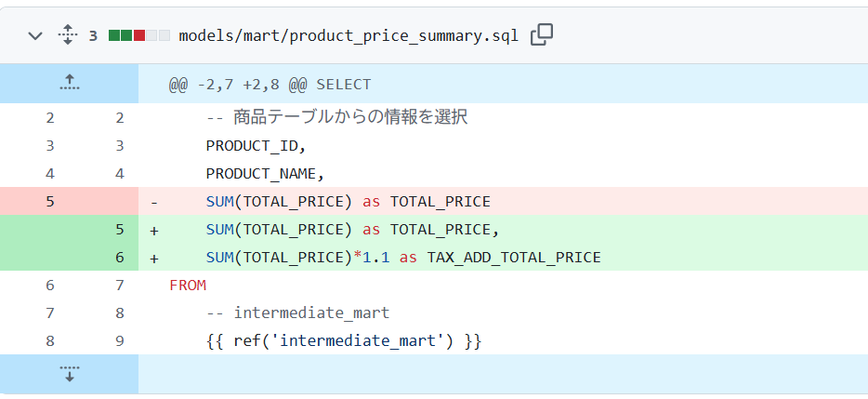
Task: Copy the file path to clipboard
Action: click(542, 35)
